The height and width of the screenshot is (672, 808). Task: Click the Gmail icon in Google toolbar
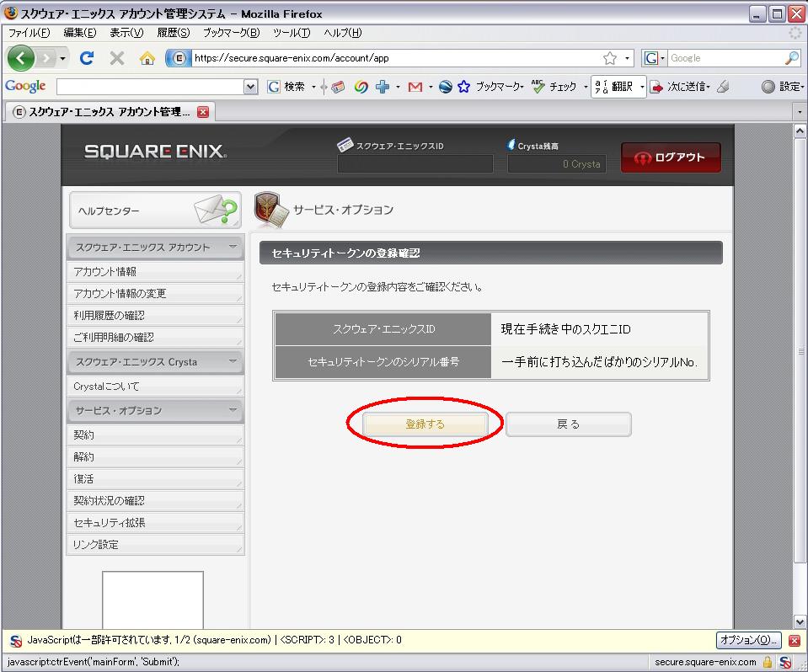point(415,87)
